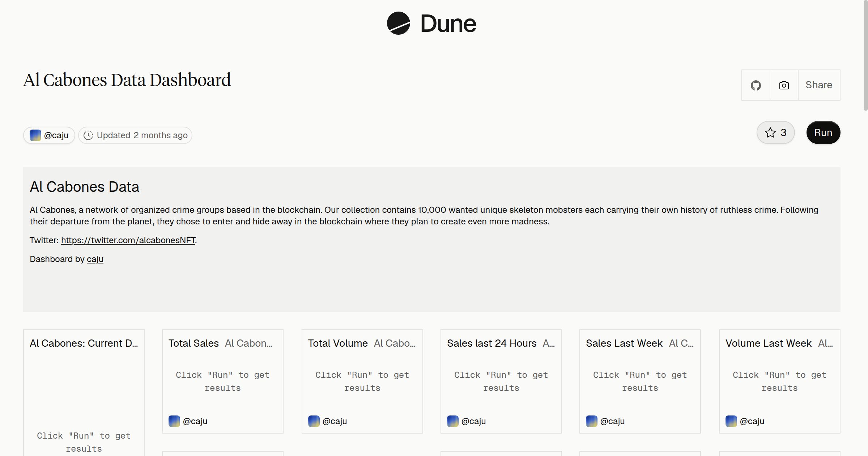Click the clock icon beside Updated
Screen dimensions: 868x456
click(88, 135)
